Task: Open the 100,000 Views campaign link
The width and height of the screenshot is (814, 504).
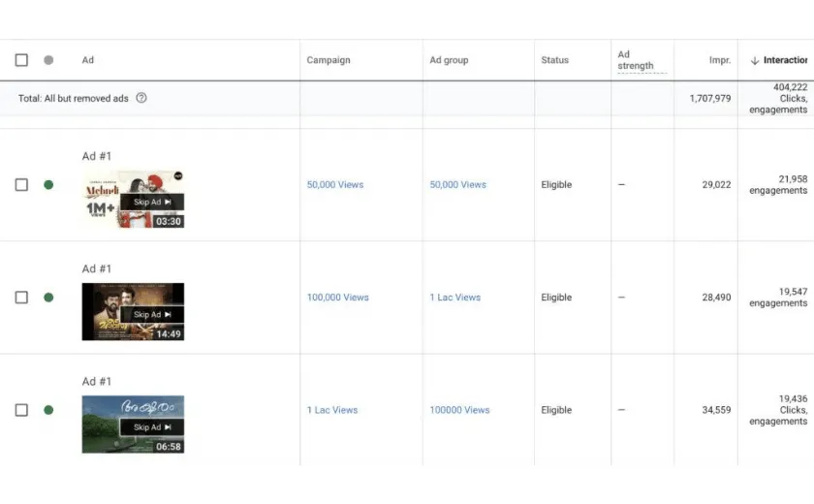Action: point(337,298)
